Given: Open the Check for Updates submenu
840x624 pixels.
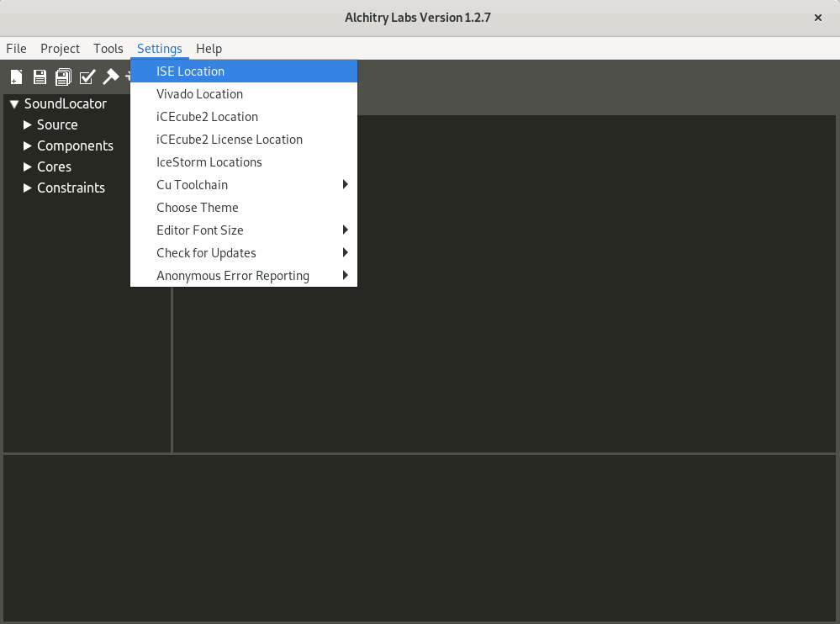Looking at the screenshot, I should [244, 253].
